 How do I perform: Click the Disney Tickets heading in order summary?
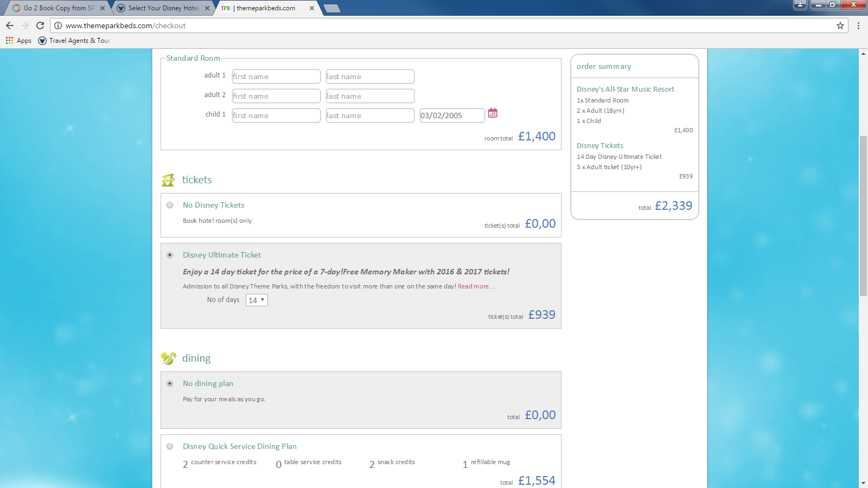600,145
